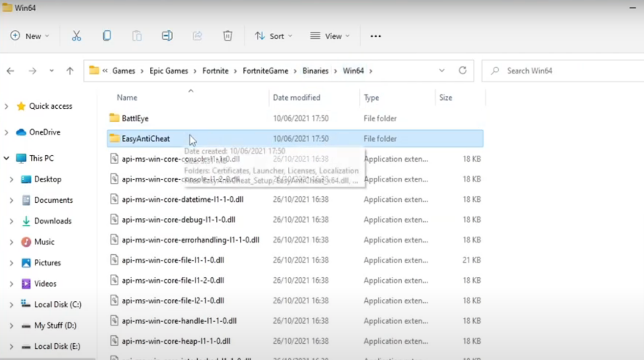Click the Pictures icon in sidebar

26,263
